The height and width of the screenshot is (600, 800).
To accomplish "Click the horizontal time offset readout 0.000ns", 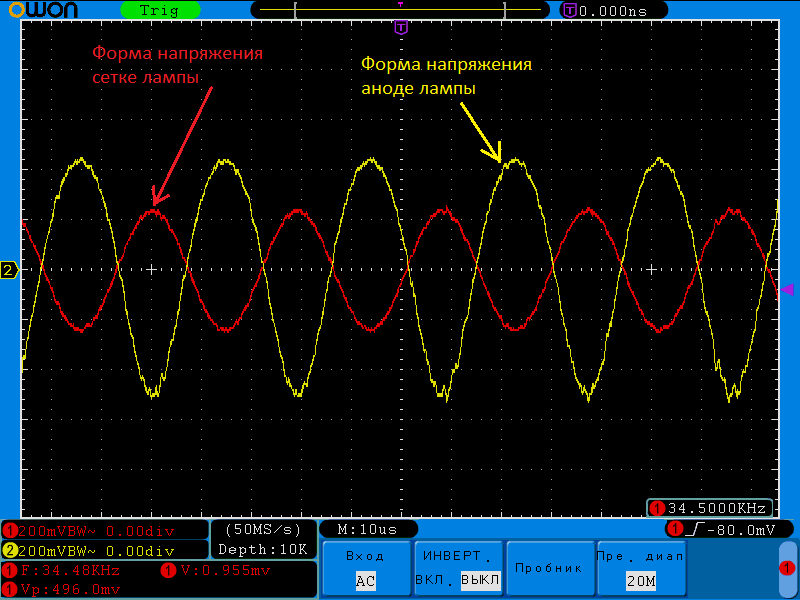I will [x=613, y=11].
